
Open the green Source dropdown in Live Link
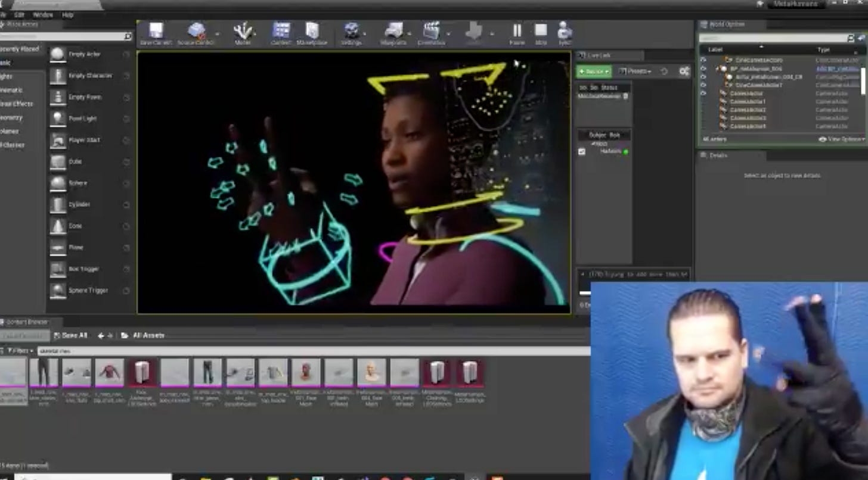593,71
